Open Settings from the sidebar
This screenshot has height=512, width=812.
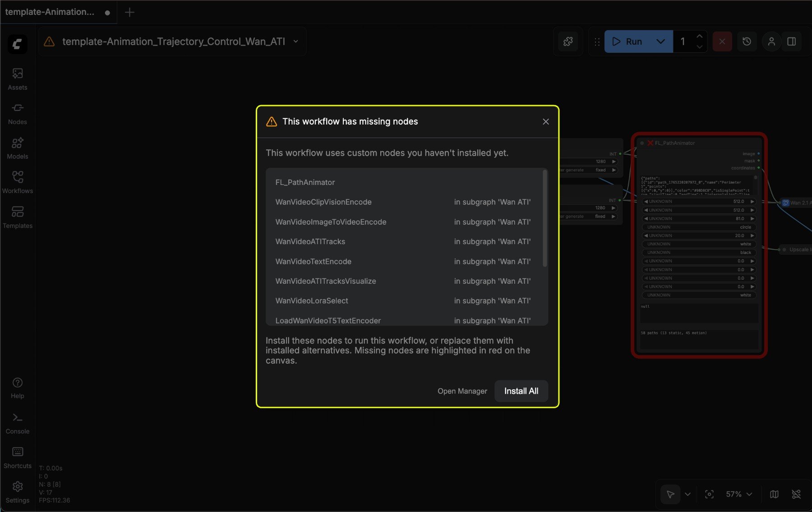pyautogui.click(x=18, y=492)
